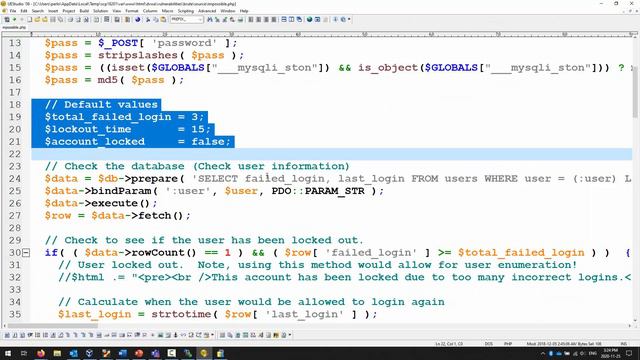Click on '$account_locked = false;' line

point(138,142)
